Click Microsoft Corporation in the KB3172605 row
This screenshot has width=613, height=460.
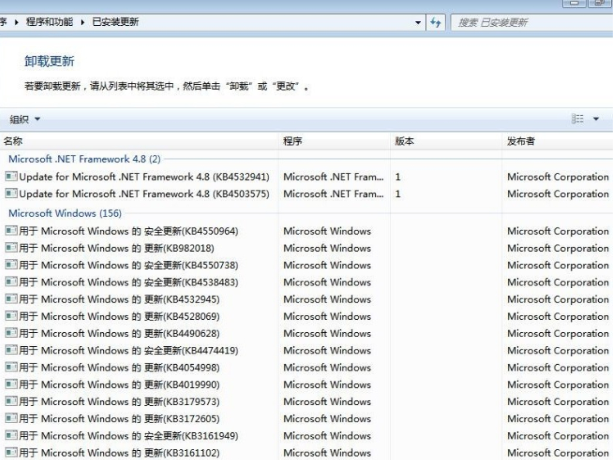pos(558,419)
